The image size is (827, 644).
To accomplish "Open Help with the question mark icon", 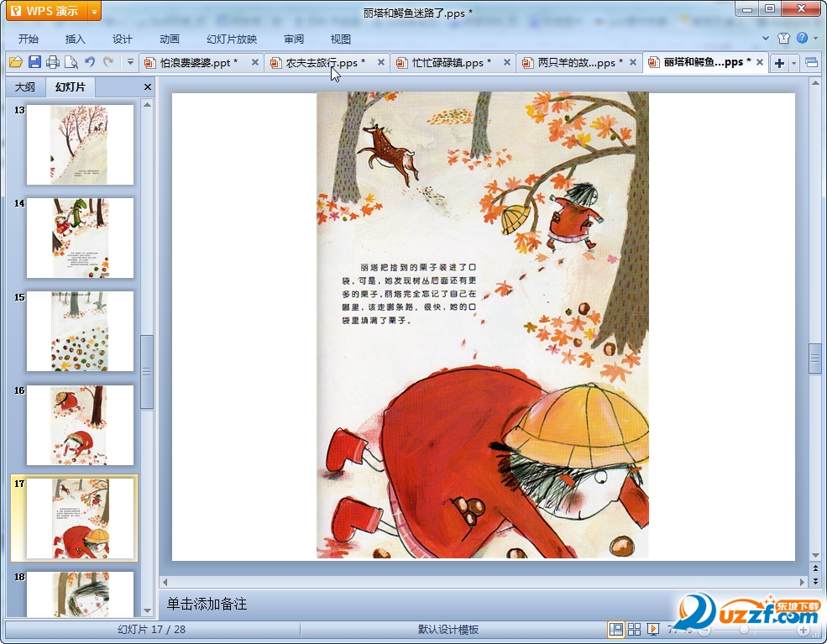I will 802,38.
